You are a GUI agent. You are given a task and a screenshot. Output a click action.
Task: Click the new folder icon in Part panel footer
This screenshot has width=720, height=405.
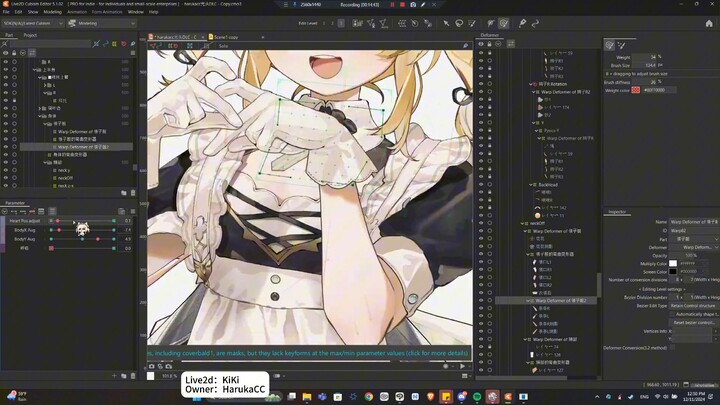click(x=124, y=193)
